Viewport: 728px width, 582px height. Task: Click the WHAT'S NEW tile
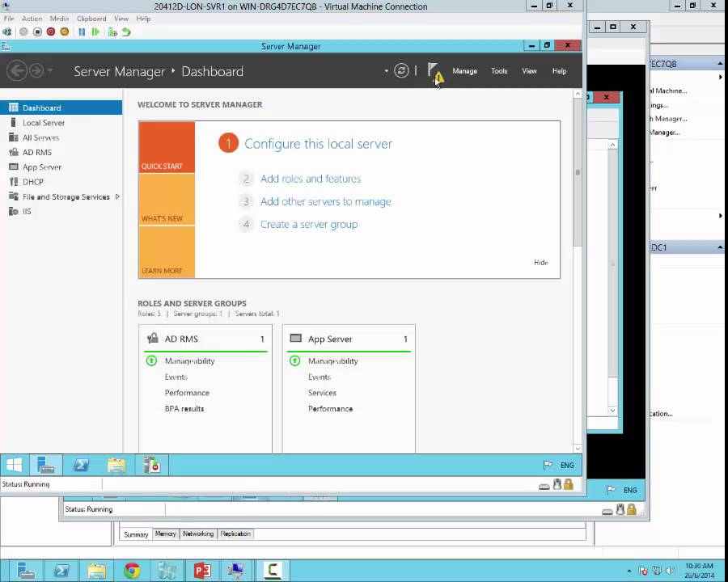pyautogui.click(x=167, y=200)
